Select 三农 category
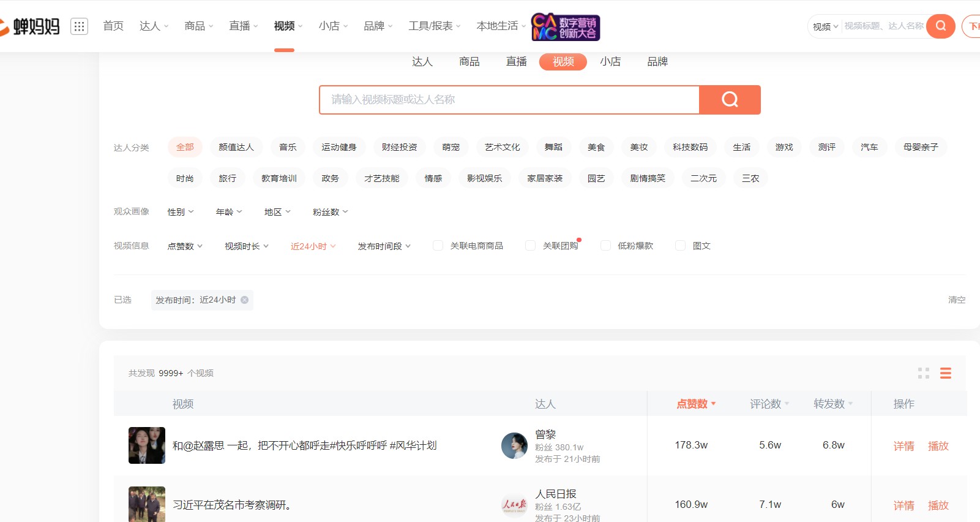 [x=750, y=178]
